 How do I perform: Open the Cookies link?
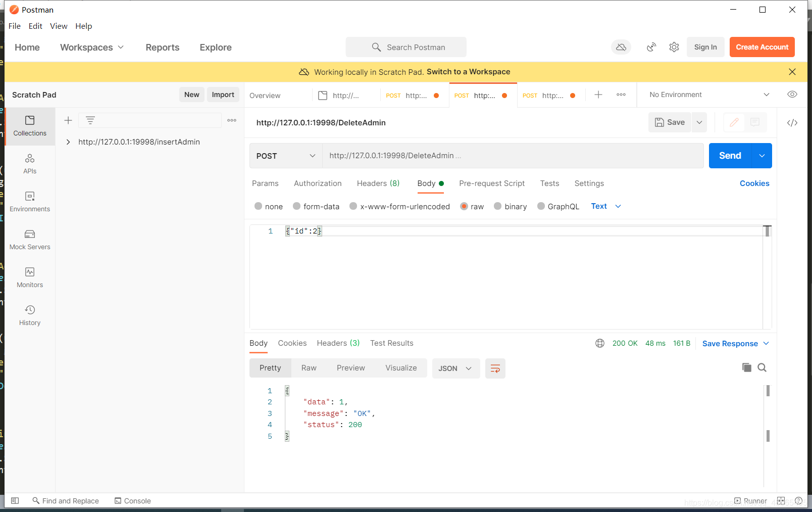coord(754,183)
